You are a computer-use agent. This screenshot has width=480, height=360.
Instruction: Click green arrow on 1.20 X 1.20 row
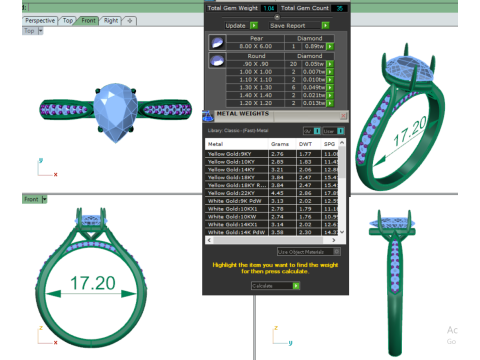pyautogui.click(x=330, y=103)
